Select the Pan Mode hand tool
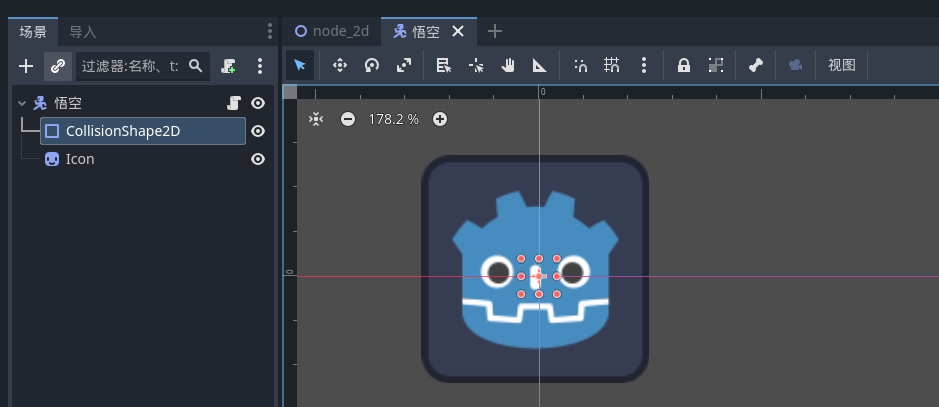The width and height of the screenshot is (939, 407). pyautogui.click(x=508, y=65)
